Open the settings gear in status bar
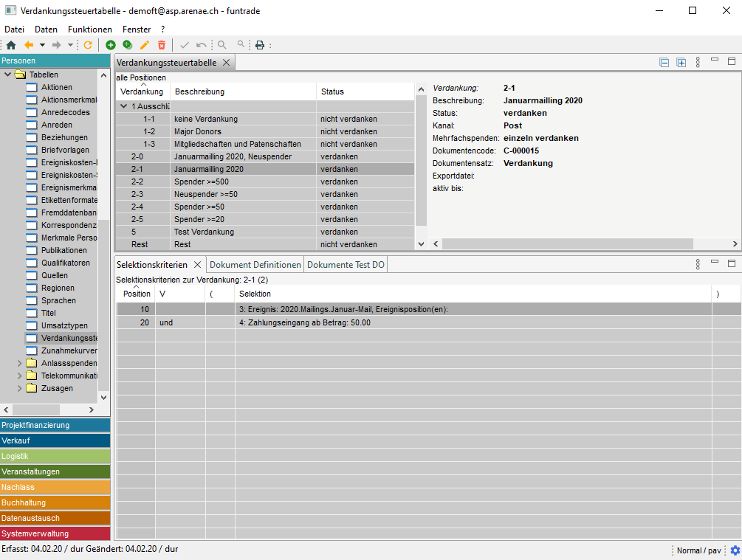Image resolution: width=742 pixels, height=560 pixels. point(735,550)
